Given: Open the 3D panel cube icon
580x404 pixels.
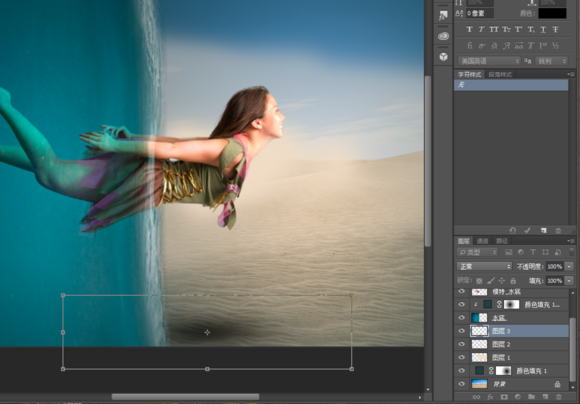Looking at the screenshot, I should pyautogui.click(x=443, y=57).
